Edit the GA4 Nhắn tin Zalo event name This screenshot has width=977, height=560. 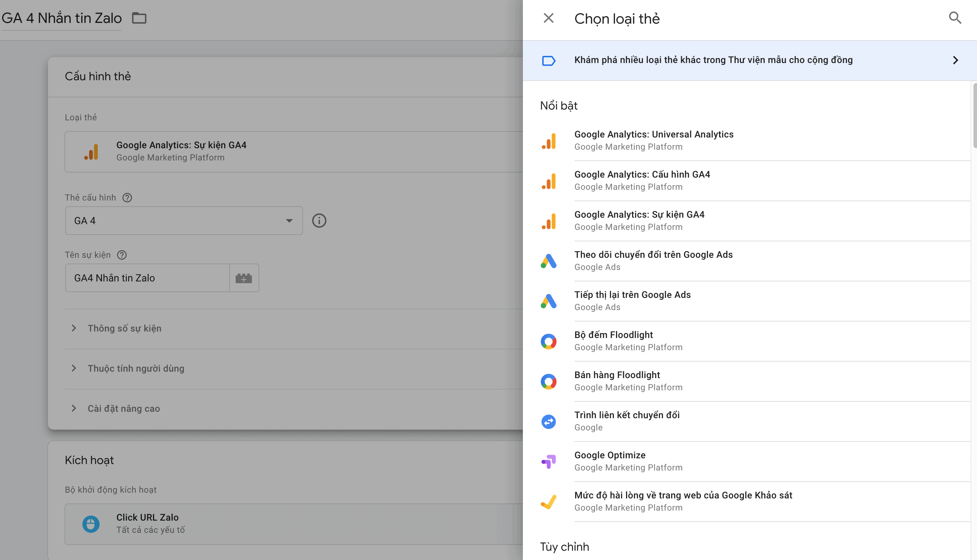[x=147, y=278]
